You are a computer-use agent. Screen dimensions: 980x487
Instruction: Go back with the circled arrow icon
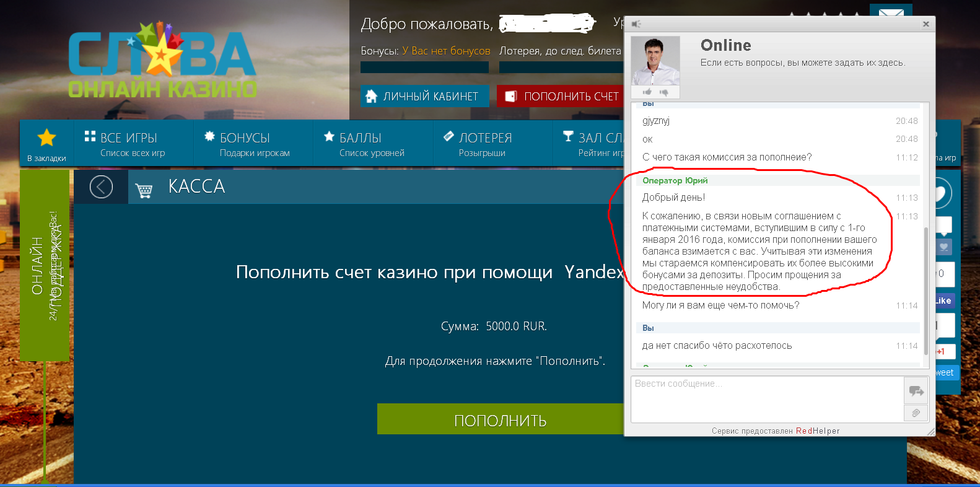tap(101, 186)
